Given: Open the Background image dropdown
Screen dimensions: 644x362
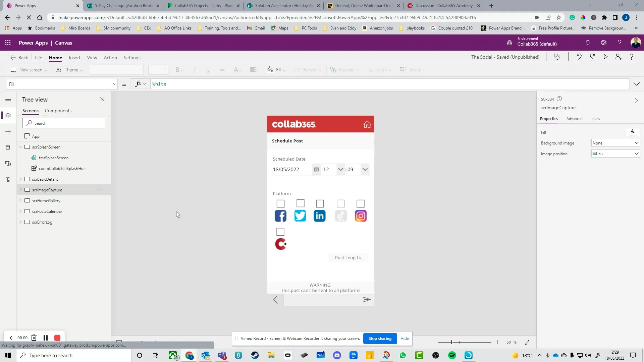Looking at the screenshot, I should pyautogui.click(x=615, y=143).
